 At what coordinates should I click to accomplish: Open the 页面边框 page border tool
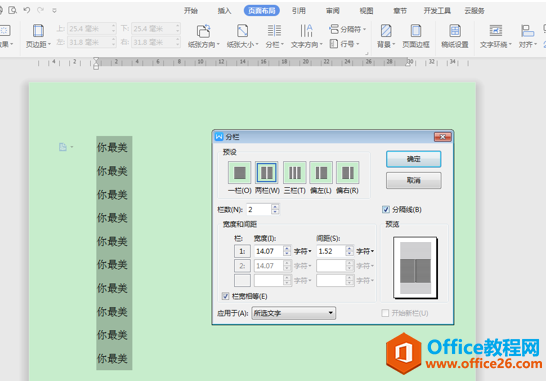(x=416, y=36)
